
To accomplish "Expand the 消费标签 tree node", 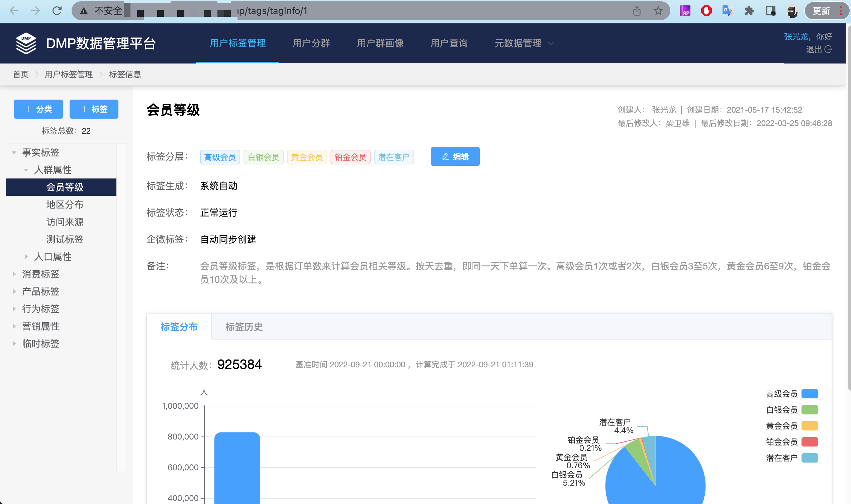I will 14,274.
